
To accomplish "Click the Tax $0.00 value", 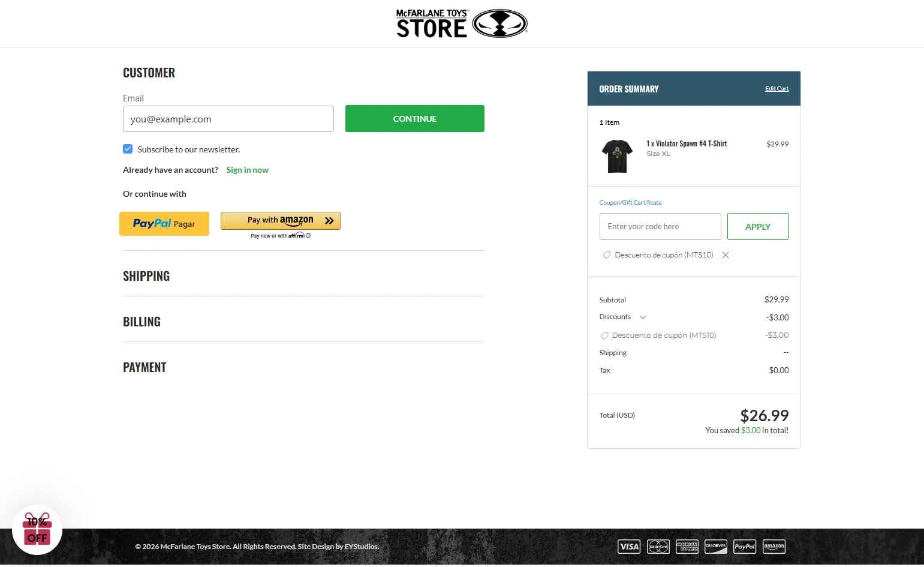I will pyautogui.click(x=779, y=370).
